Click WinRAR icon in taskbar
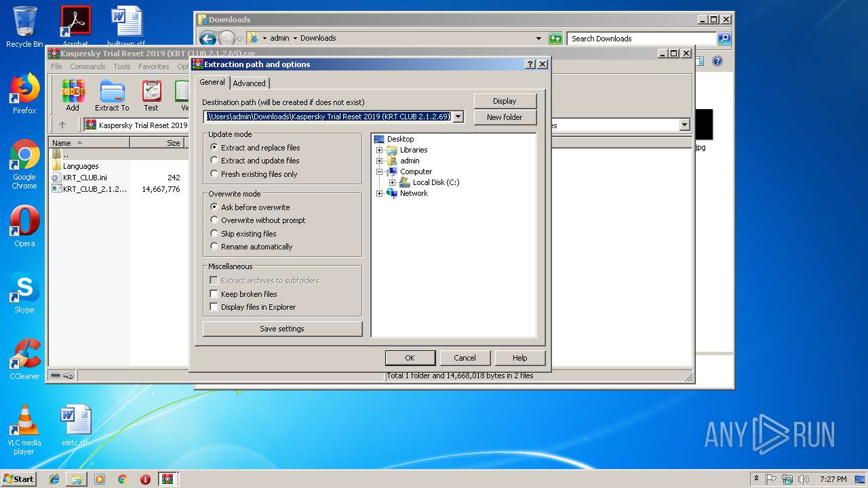This screenshot has width=868, height=488. (x=168, y=479)
